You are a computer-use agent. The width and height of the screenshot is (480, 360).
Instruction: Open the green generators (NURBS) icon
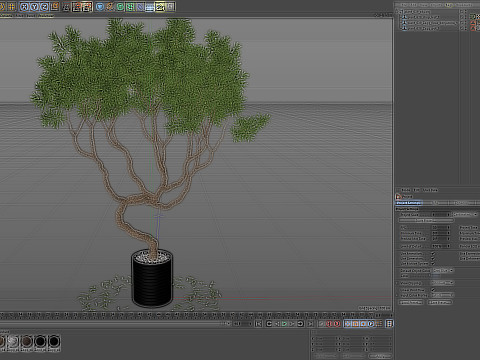120,7
